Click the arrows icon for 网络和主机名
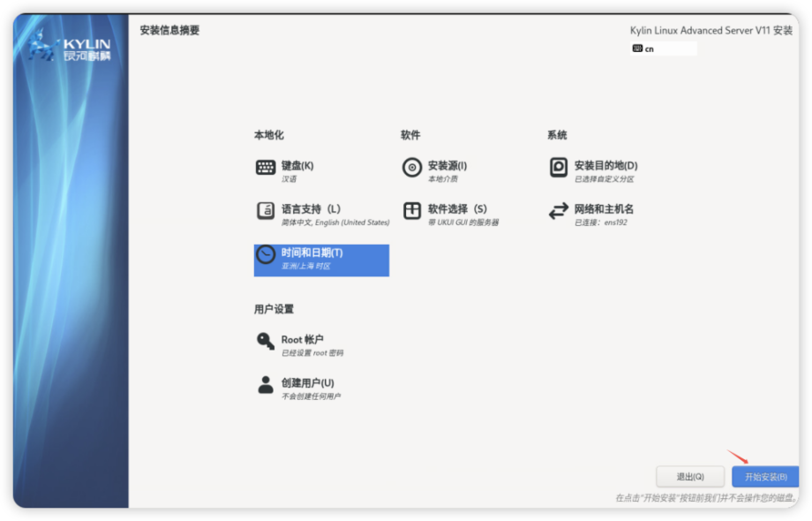The image size is (812, 521). pyautogui.click(x=559, y=211)
